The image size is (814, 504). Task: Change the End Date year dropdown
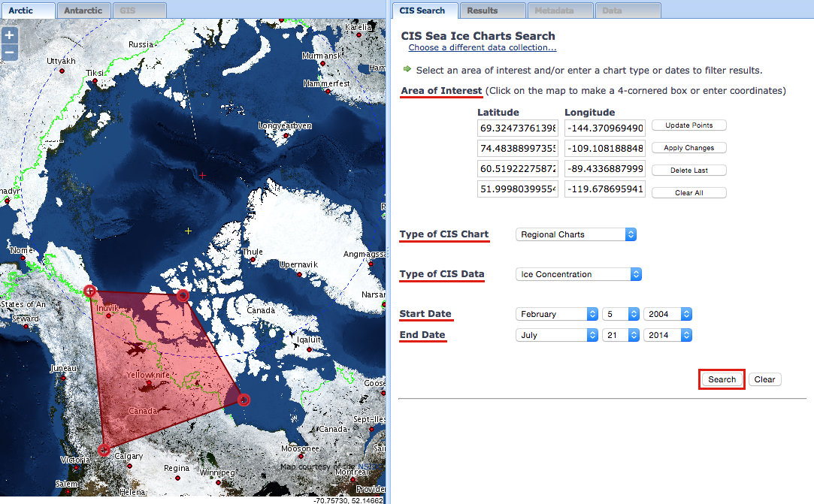[667, 335]
